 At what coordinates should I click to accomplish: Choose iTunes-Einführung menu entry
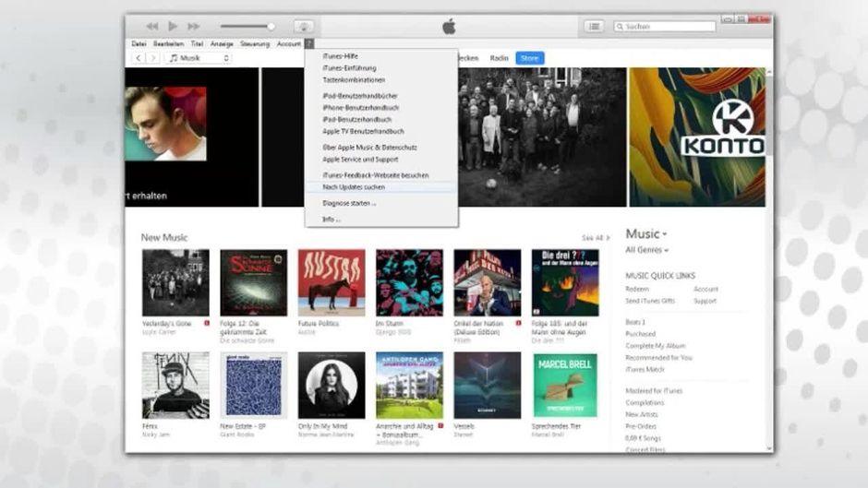(349, 68)
